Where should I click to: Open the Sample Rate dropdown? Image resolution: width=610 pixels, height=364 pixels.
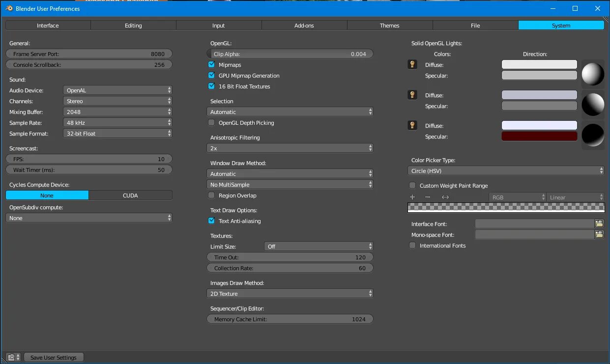[118, 122]
